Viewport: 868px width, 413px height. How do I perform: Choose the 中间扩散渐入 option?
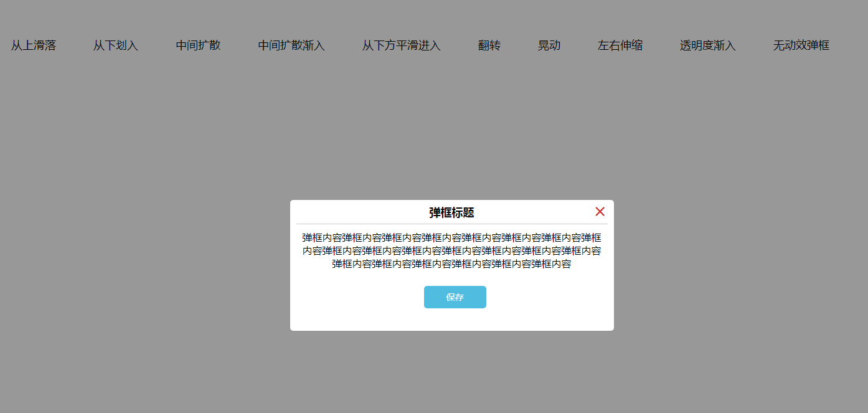291,45
